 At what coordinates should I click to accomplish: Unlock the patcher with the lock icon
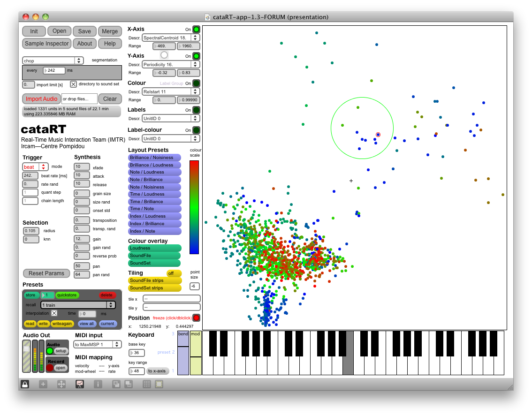[x=25, y=384]
